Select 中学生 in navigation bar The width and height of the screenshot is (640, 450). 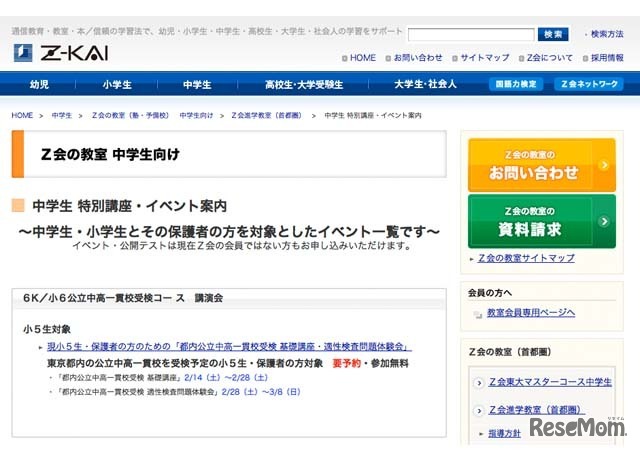point(197,85)
